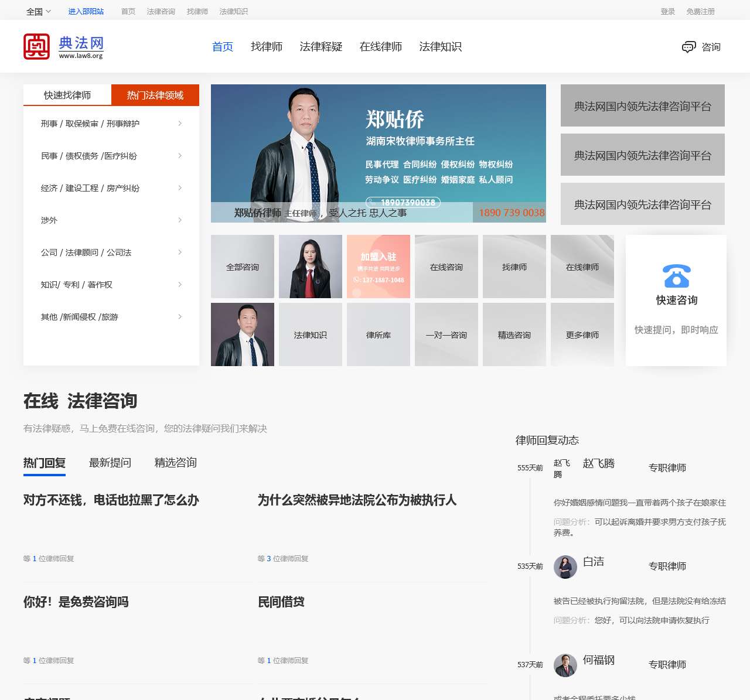The width and height of the screenshot is (750, 700).
Task: Open question 你好！是免费咨询吗
Action: [76, 602]
